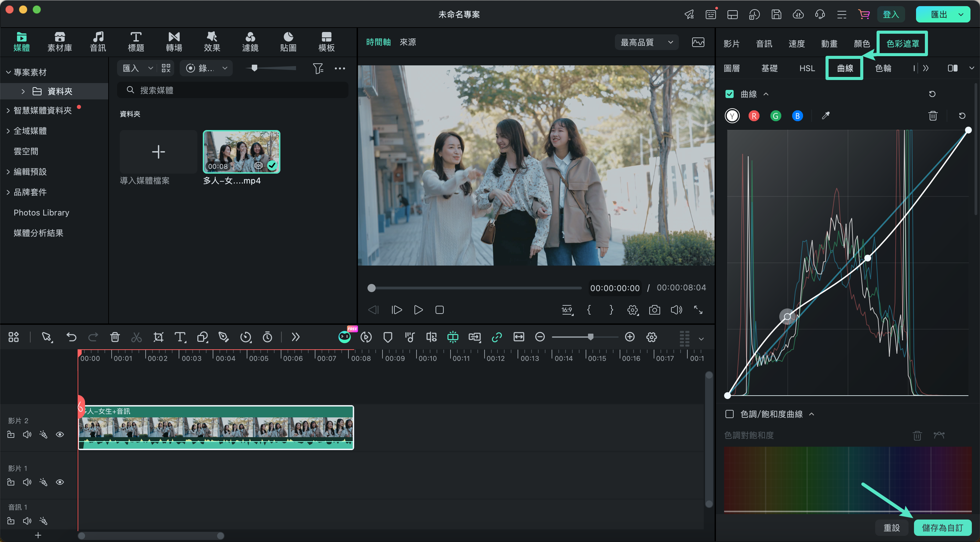Enter fullscreen preview with the expand icon
Image resolution: width=980 pixels, height=542 pixels.
coord(698,310)
